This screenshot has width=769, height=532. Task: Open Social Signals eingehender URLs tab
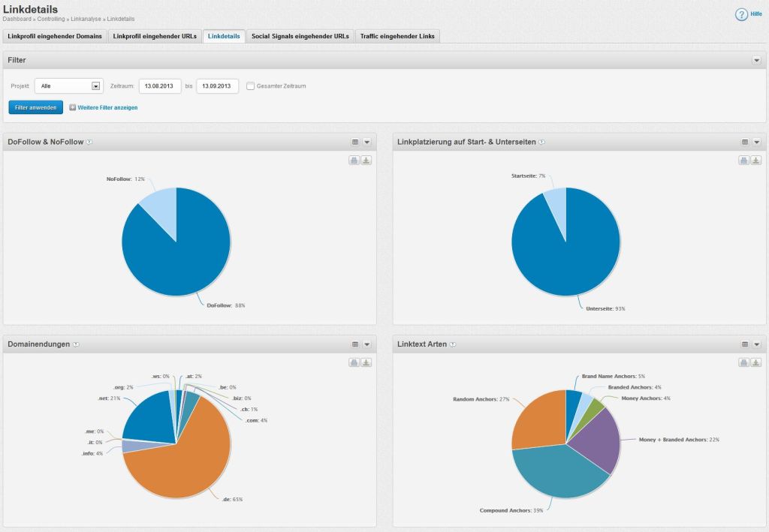(300, 36)
